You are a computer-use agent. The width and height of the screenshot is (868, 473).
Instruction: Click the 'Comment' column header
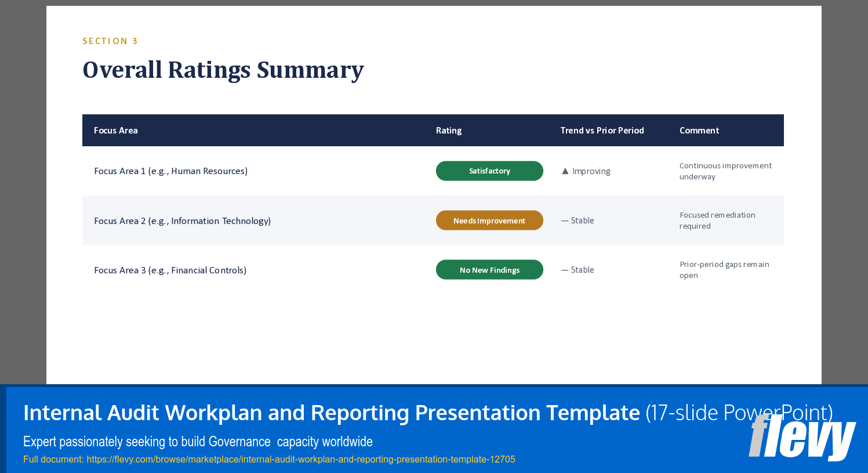coord(699,131)
